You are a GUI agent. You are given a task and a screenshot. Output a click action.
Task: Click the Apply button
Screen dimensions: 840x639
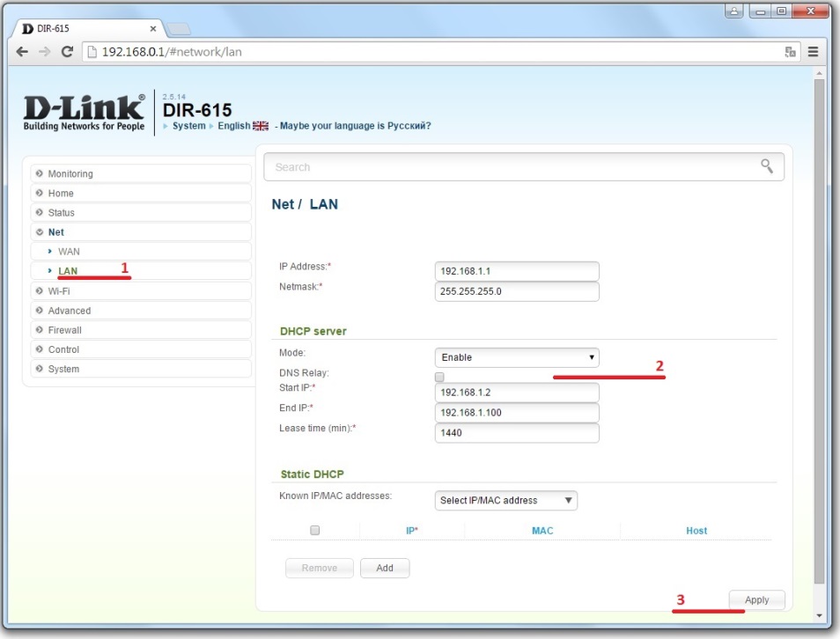[757, 600]
